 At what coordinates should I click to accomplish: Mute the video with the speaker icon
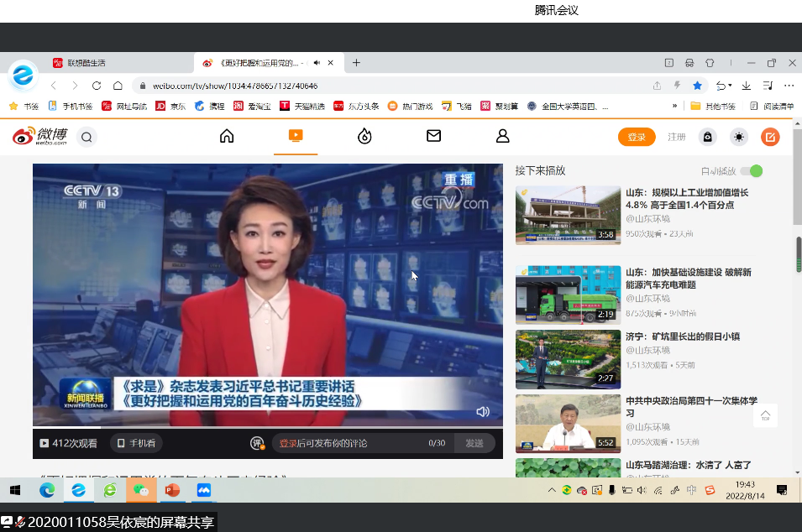point(483,412)
